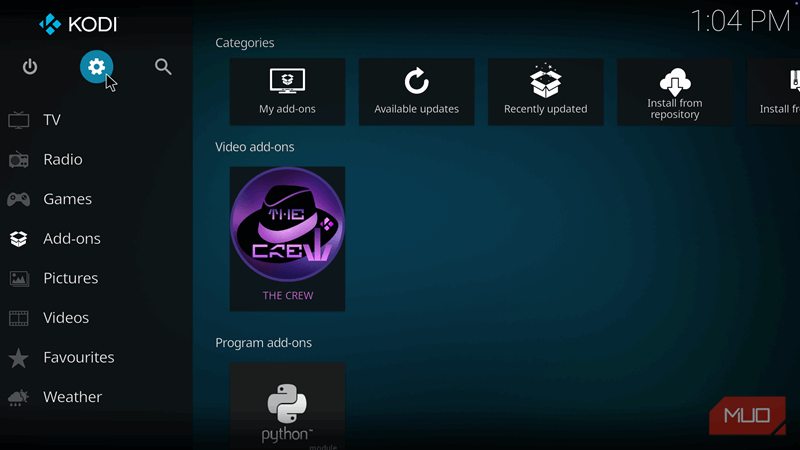Click the Video add-ons heading
This screenshot has width=800, height=450.
pos(255,147)
